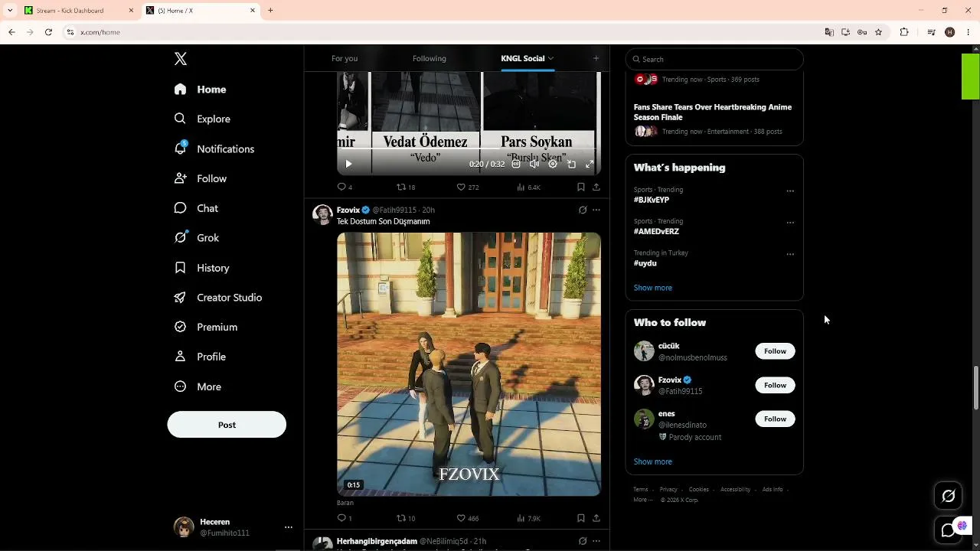This screenshot has width=980, height=551.
Task: Play the FZOVIX video thumbnail
Action: [x=469, y=364]
